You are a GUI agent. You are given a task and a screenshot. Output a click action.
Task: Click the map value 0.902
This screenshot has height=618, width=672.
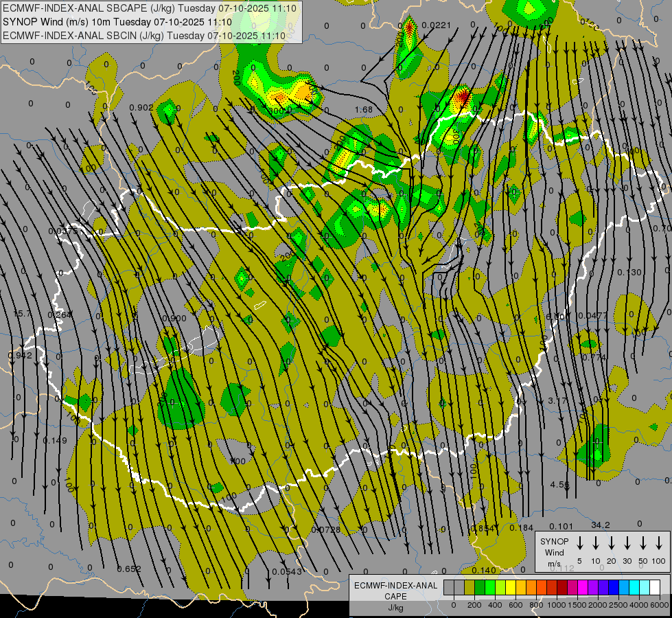pos(141,107)
